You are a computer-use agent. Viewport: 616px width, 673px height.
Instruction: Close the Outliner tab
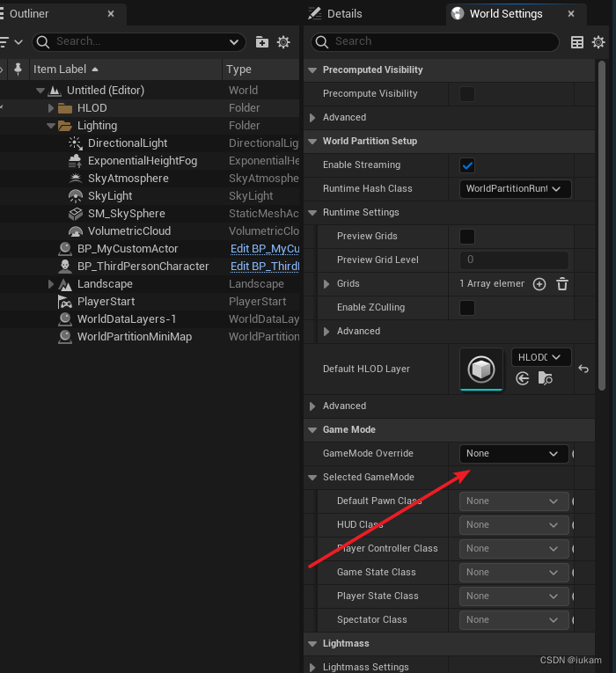111,14
